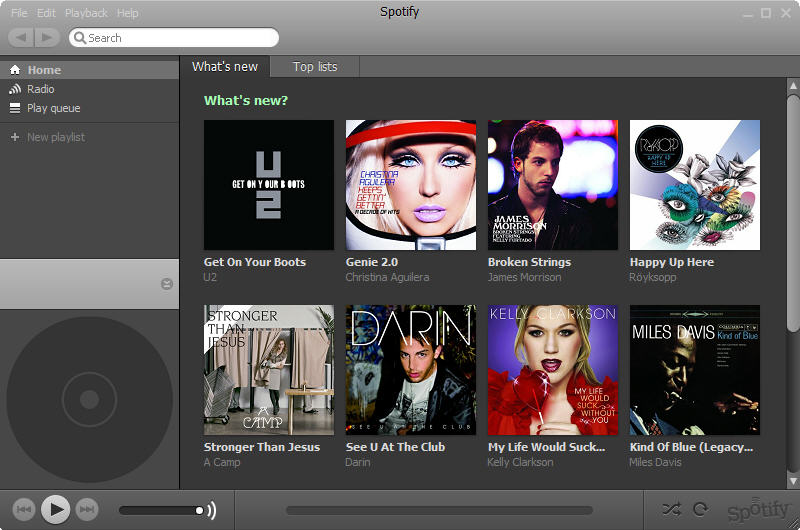Open the Help menu
800x530 pixels.
pyautogui.click(x=128, y=13)
